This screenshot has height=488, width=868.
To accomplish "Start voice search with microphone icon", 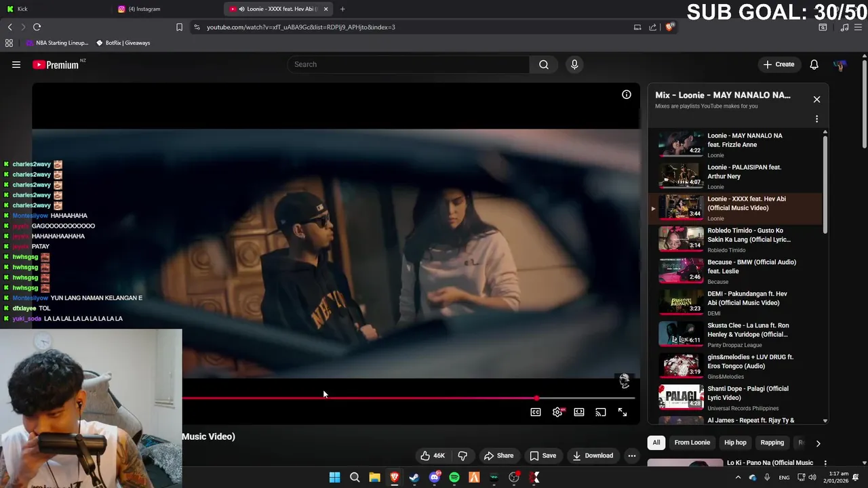I will pyautogui.click(x=574, y=64).
